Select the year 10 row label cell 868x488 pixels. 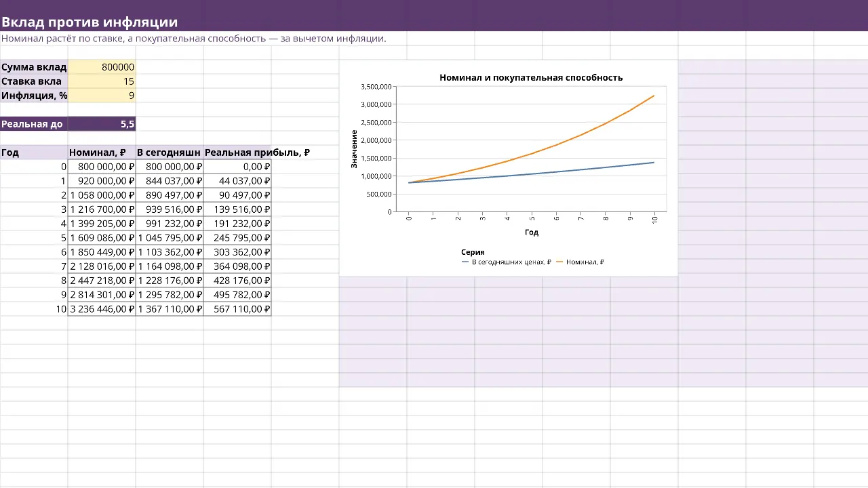pos(34,309)
